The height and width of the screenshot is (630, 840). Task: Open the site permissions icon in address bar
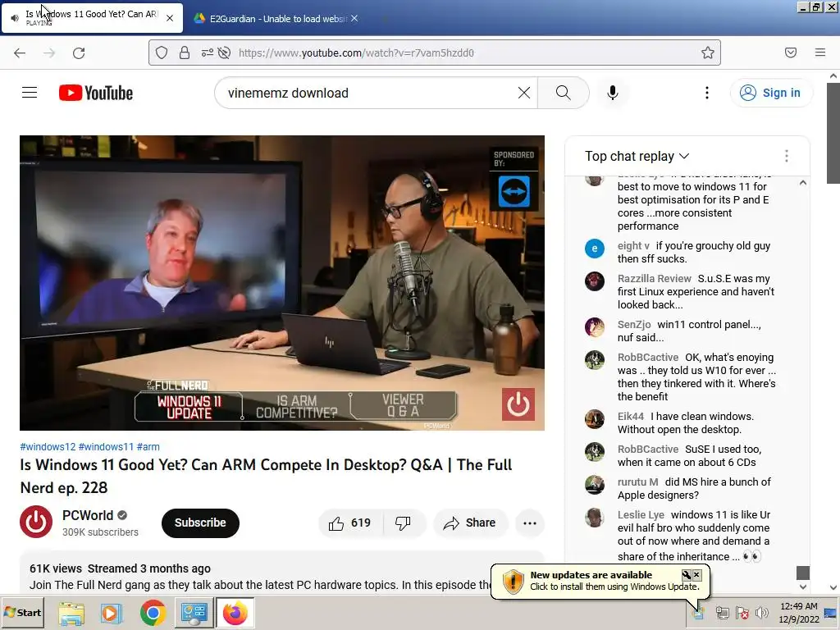tap(207, 52)
